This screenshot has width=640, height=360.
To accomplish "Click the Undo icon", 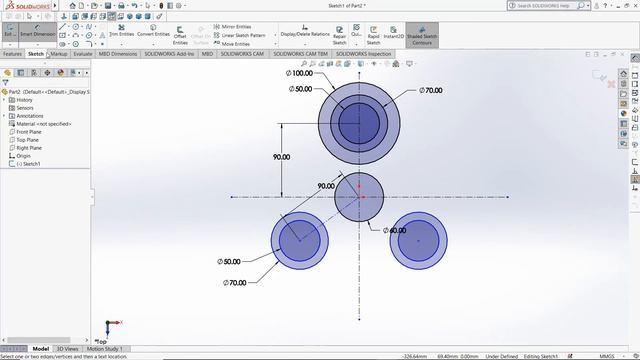I will click(134, 6).
